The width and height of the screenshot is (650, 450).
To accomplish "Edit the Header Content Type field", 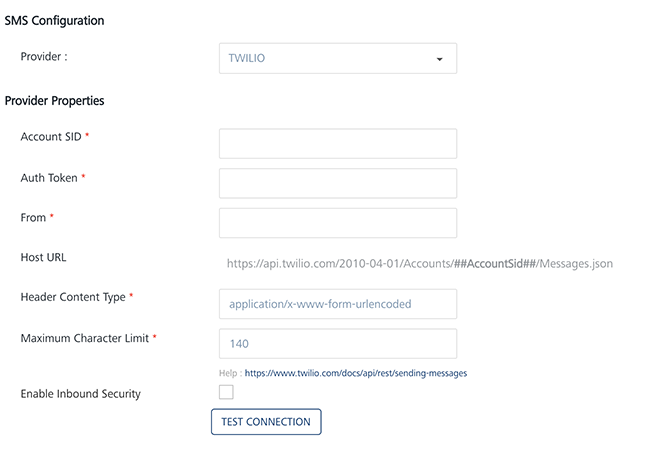I will pyautogui.click(x=337, y=304).
